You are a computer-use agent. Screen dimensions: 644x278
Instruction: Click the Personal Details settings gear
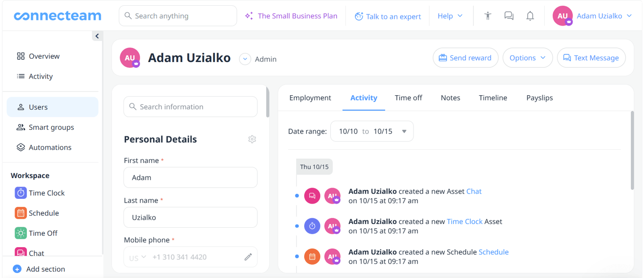pyautogui.click(x=252, y=139)
